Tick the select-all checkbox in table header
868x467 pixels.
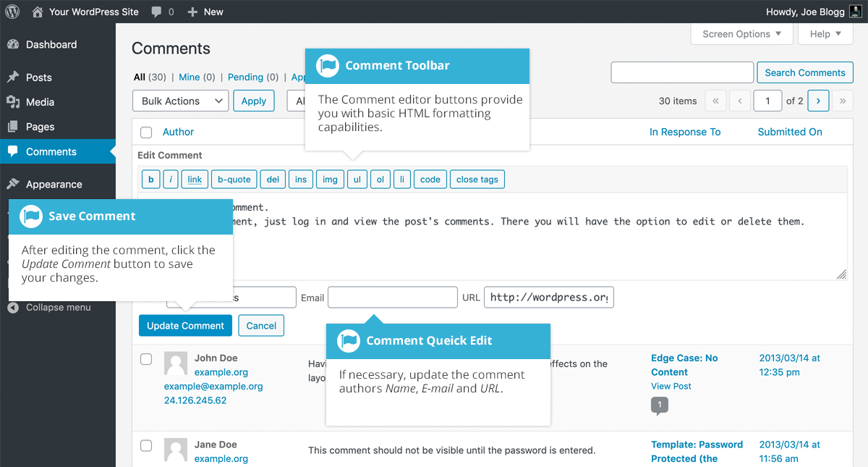click(x=146, y=132)
